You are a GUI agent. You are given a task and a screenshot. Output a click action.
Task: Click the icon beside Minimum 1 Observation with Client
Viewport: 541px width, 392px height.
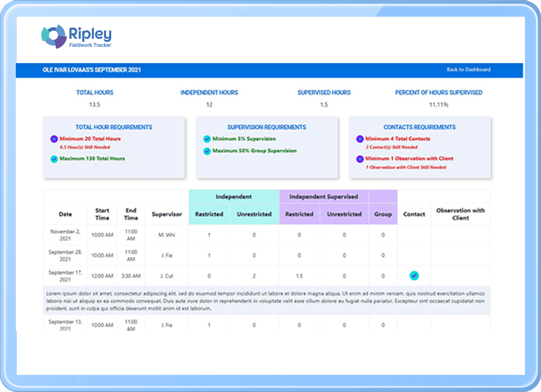click(360, 159)
